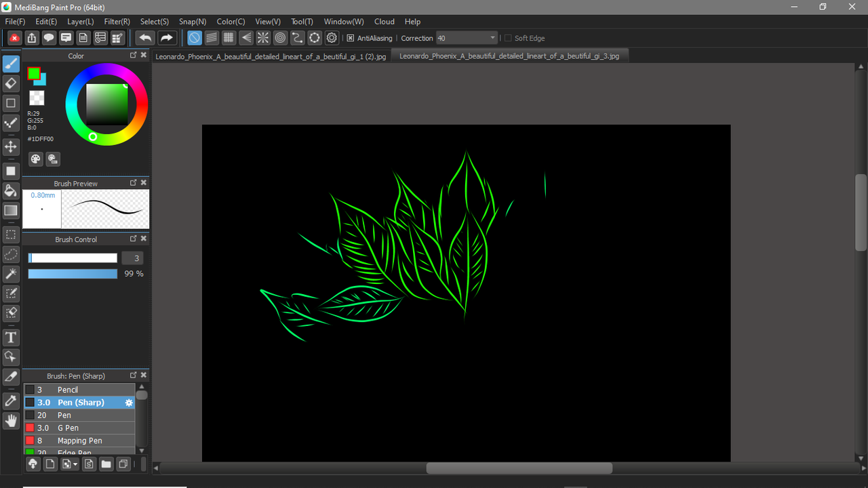Turn snap off with the circle-slash icon

pyautogui.click(x=195, y=38)
